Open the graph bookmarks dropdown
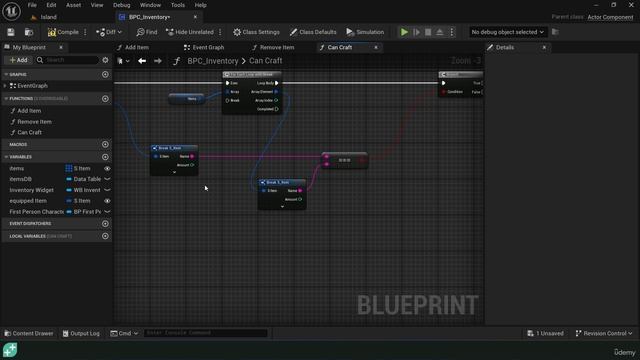Viewport: 640px width, 360px height. pos(123,61)
